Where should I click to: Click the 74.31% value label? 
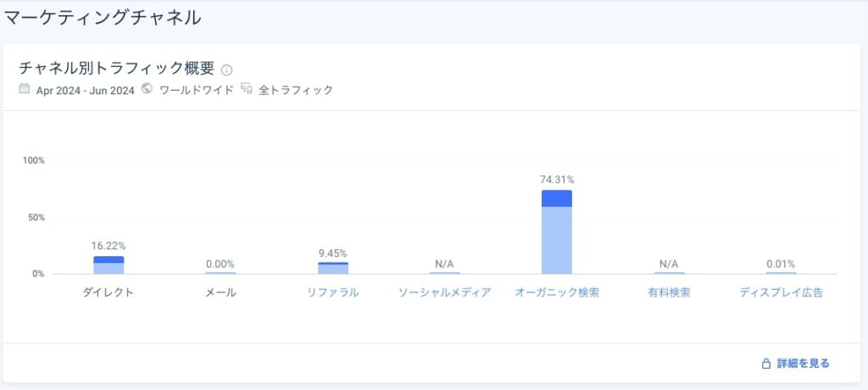(x=557, y=180)
